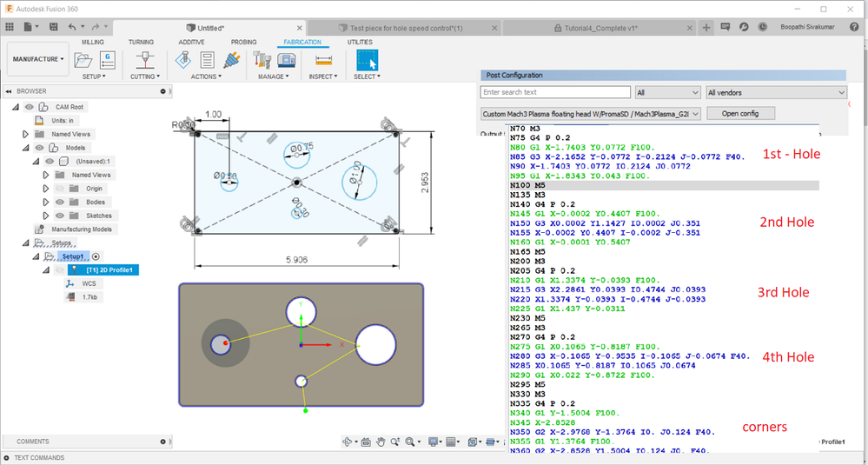Screen dimensions: 868x465
Task: Collapse the CAM Root tree node
Action: [x=15, y=107]
